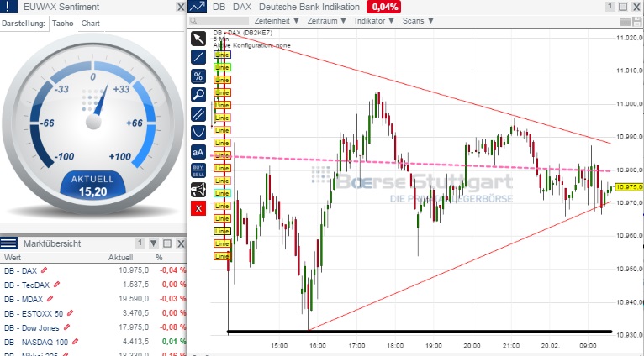Click the pencil icon next to DB - DAX
This screenshot has height=356, width=644.
pos(44,270)
